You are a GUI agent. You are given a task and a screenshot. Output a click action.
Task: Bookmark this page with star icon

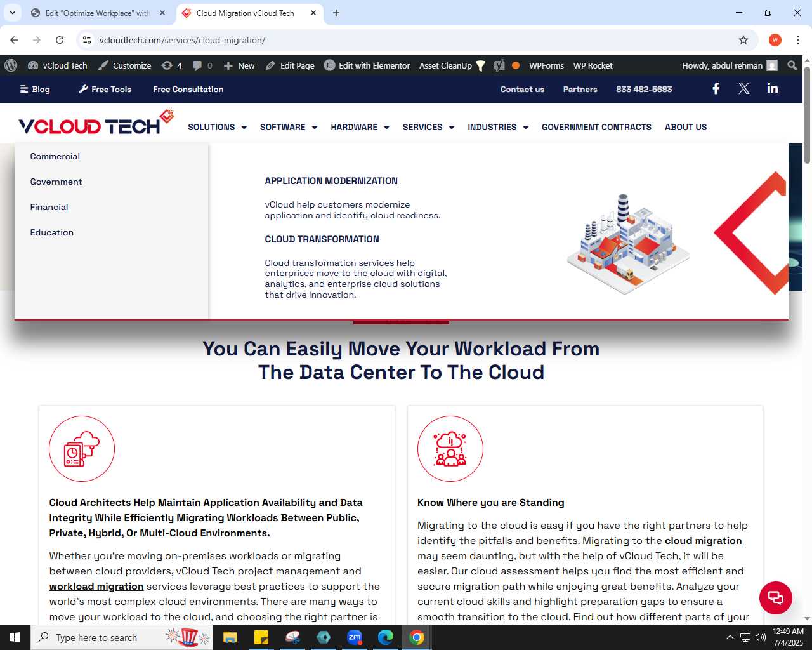pos(743,40)
